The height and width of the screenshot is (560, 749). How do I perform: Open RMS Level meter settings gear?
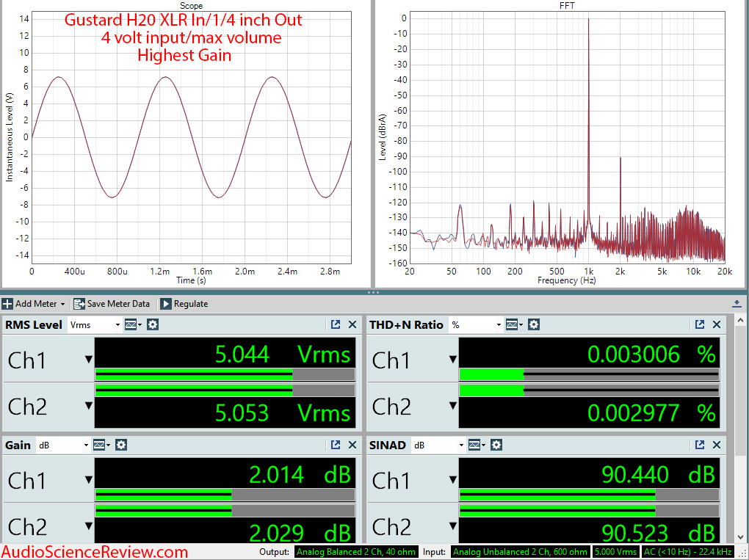click(x=153, y=325)
